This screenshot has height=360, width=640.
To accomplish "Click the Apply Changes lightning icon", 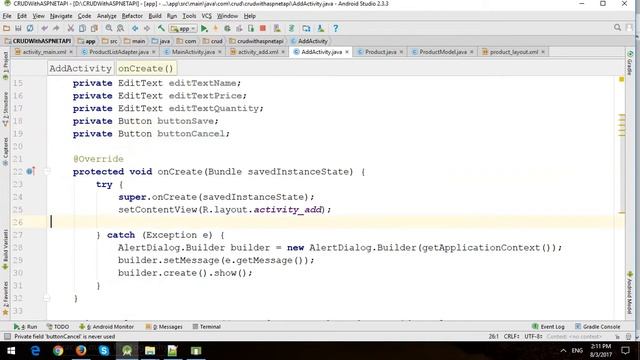I will 216,28.
